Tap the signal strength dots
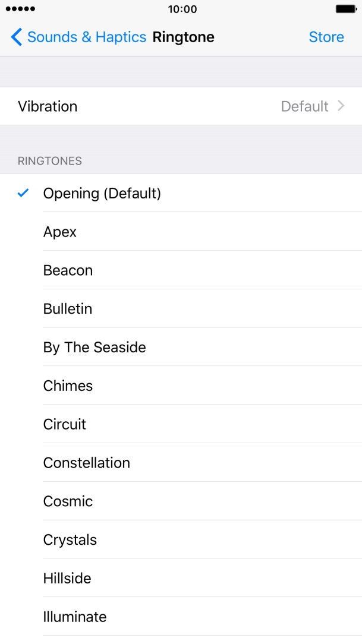The height and width of the screenshot is (644, 362). click(20, 9)
